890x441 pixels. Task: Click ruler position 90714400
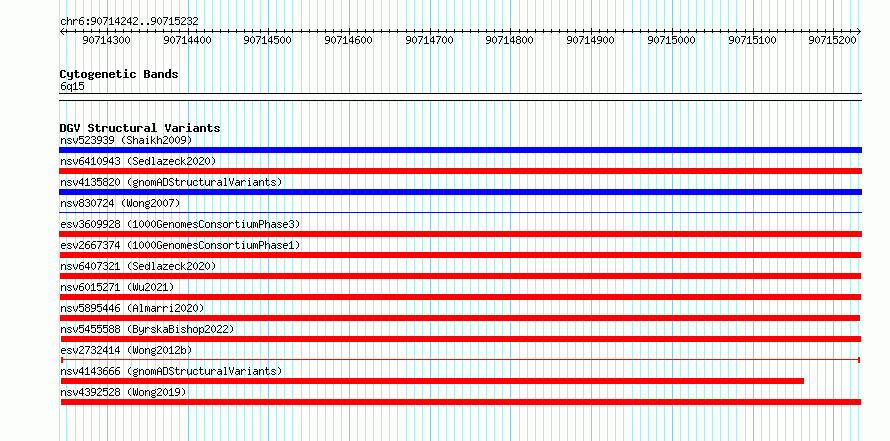(187, 40)
